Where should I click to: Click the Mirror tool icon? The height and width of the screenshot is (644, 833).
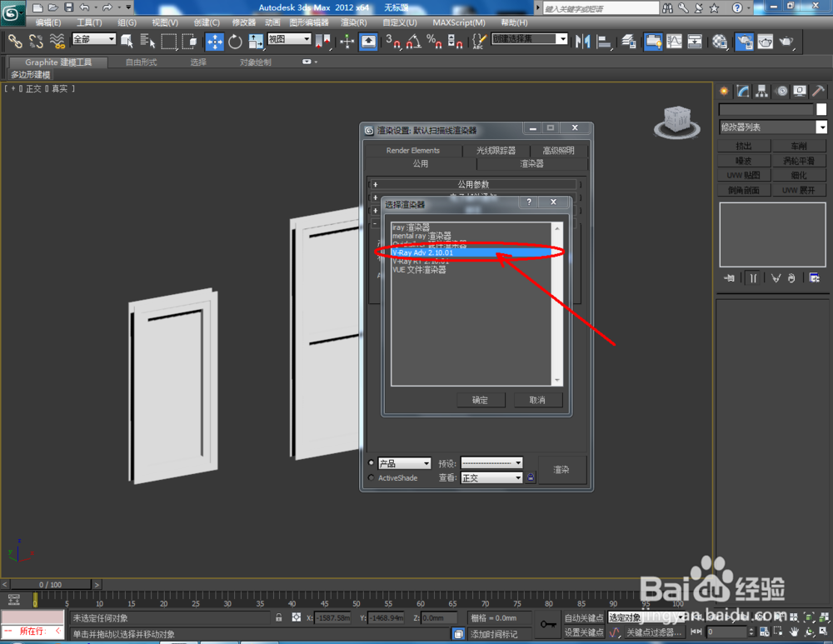583,41
